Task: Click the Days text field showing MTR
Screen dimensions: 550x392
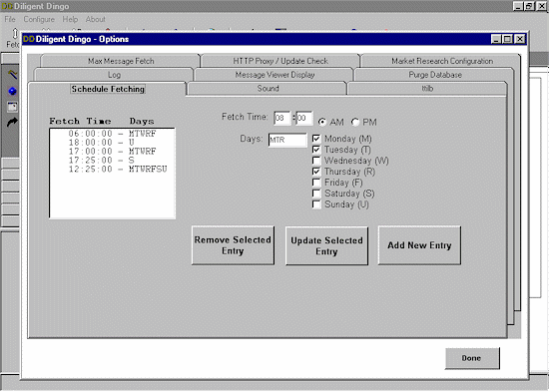Action: tap(287, 140)
